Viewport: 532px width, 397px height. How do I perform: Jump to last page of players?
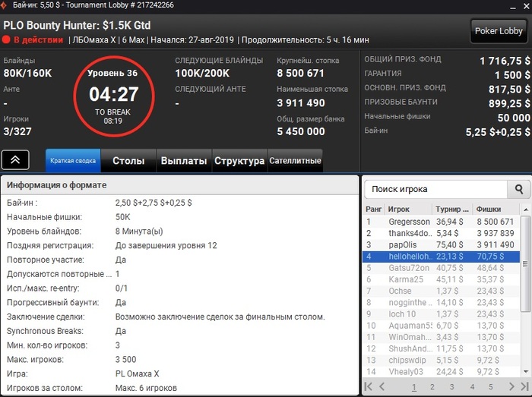tap(524, 386)
